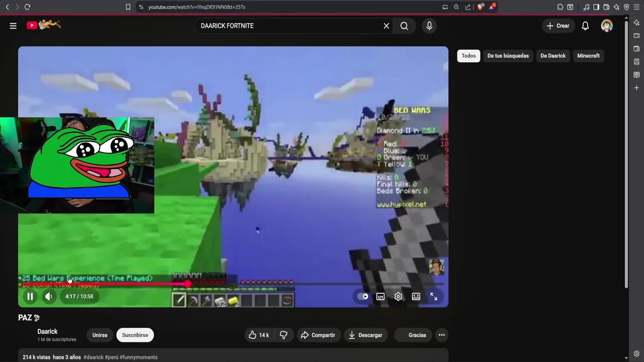Go back in browser history
The height and width of the screenshot is (362, 644).
coord(7,7)
